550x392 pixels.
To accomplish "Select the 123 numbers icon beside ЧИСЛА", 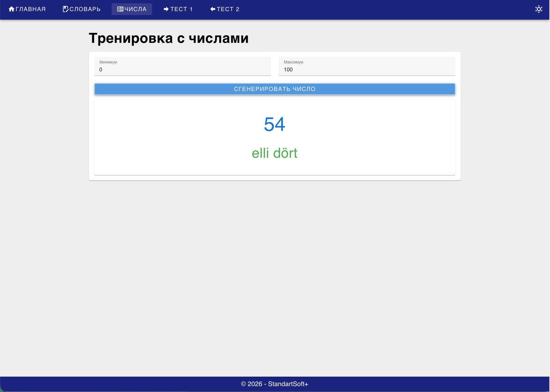I will tap(119, 9).
